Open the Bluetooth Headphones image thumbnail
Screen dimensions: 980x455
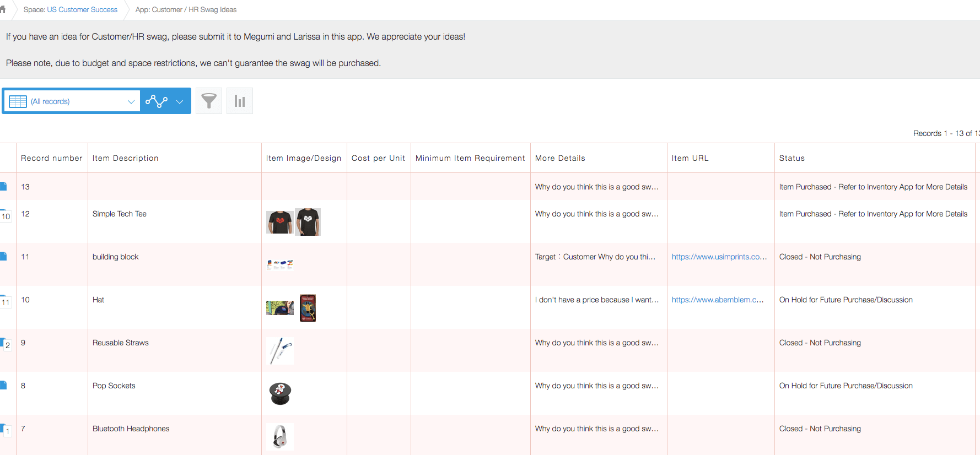pos(280,436)
